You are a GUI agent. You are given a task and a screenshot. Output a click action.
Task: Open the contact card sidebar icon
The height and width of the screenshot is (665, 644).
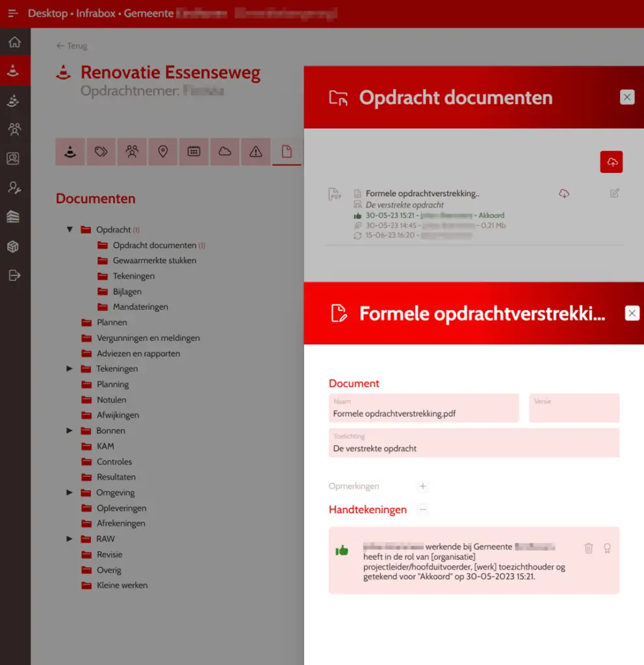(13, 158)
